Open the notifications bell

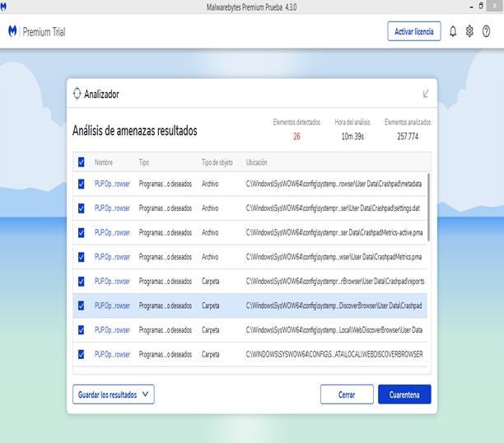(x=453, y=31)
